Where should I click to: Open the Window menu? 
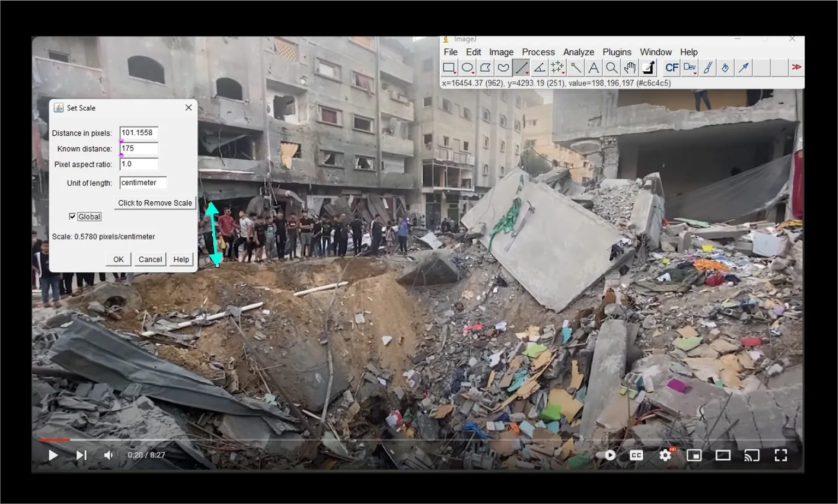click(x=655, y=52)
